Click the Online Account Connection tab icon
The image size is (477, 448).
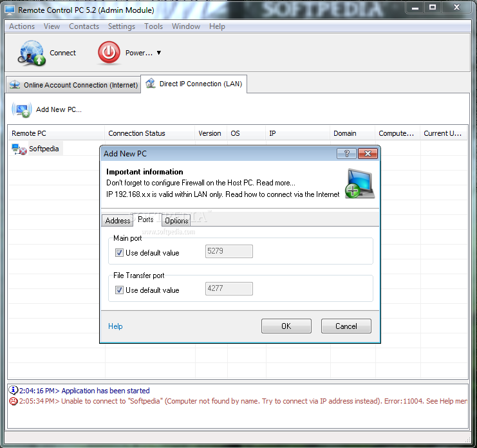tap(15, 85)
